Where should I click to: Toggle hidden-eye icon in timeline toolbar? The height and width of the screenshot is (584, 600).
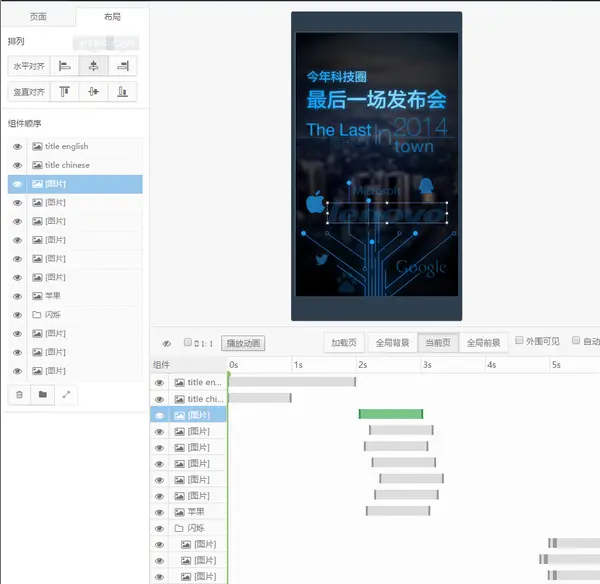[166, 343]
